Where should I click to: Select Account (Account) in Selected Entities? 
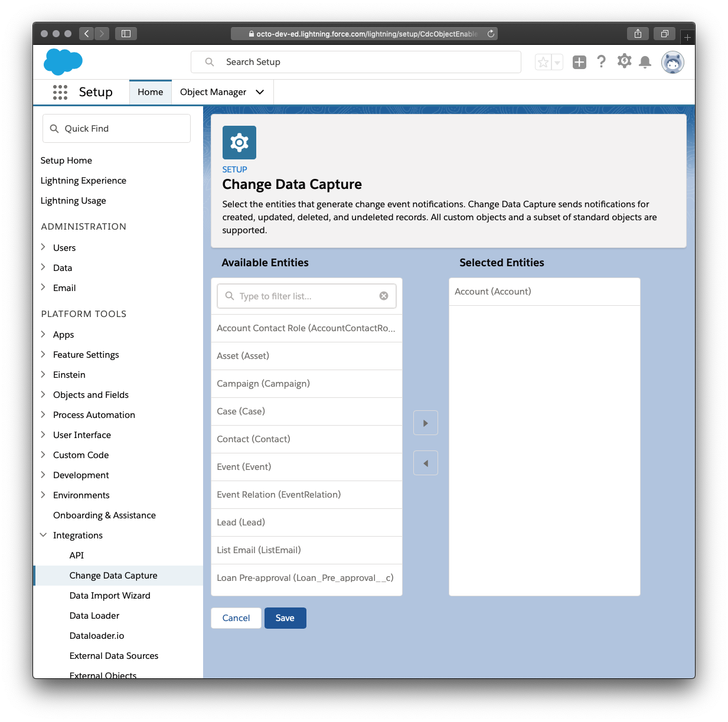point(544,292)
